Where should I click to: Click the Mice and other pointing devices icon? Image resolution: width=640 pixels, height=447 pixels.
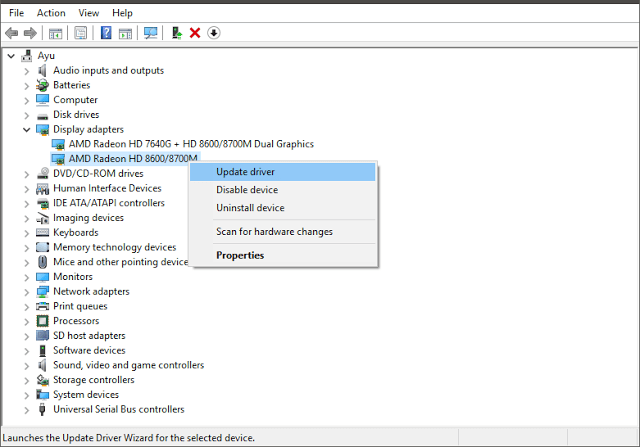(42, 262)
